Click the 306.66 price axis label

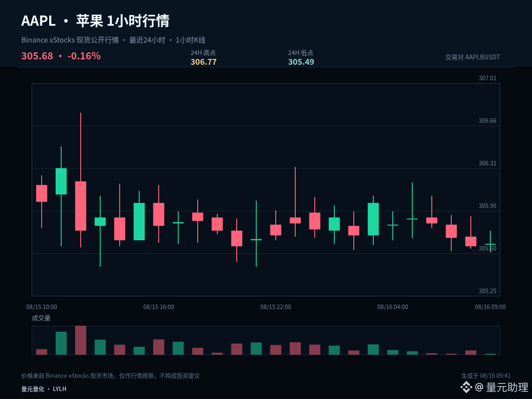click(488, 121)
